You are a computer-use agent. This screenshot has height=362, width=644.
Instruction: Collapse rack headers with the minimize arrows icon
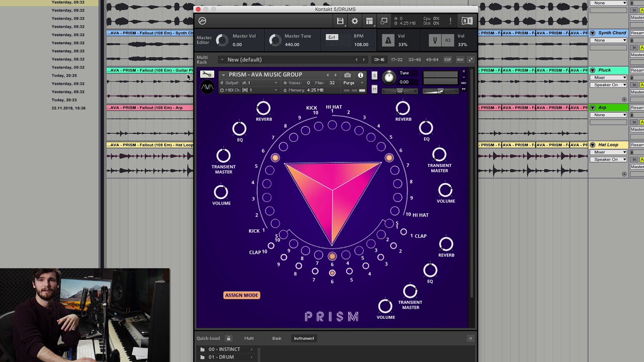[x=470, y=60]
